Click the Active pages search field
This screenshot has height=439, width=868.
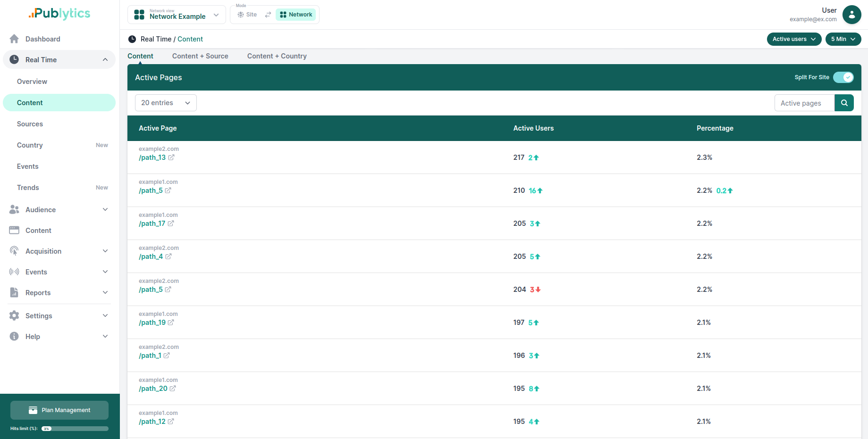804,103
